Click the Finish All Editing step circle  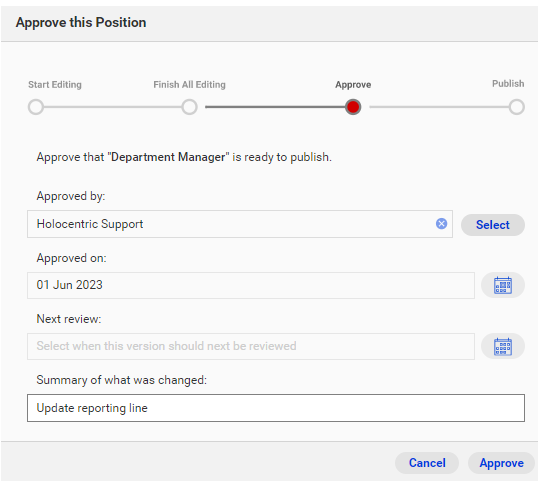point(189,107)
